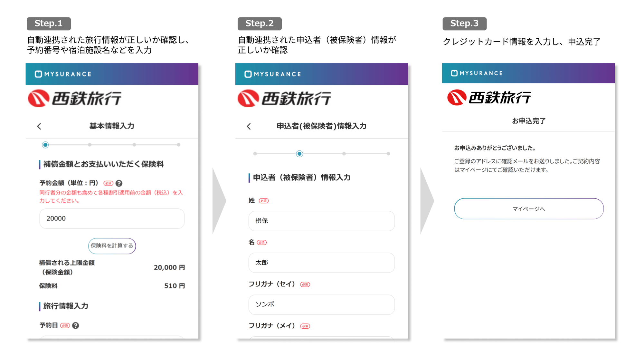Open the help icon next to 予約金額
The image size is (644, 357).
[x=119, y=183]
